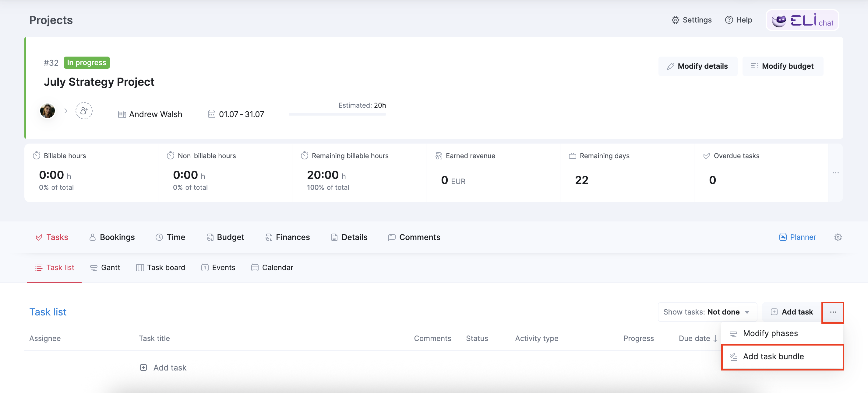Switch to the Time tab
This screenshot has width=868, height=393.
pyautogui.click(x=170, y=237)
